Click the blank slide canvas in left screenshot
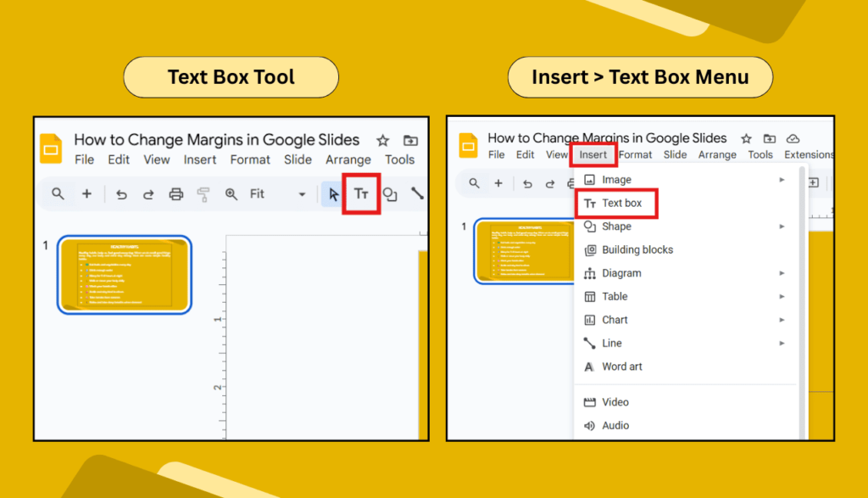Screen dimensions: 868x498 (322, 338)
